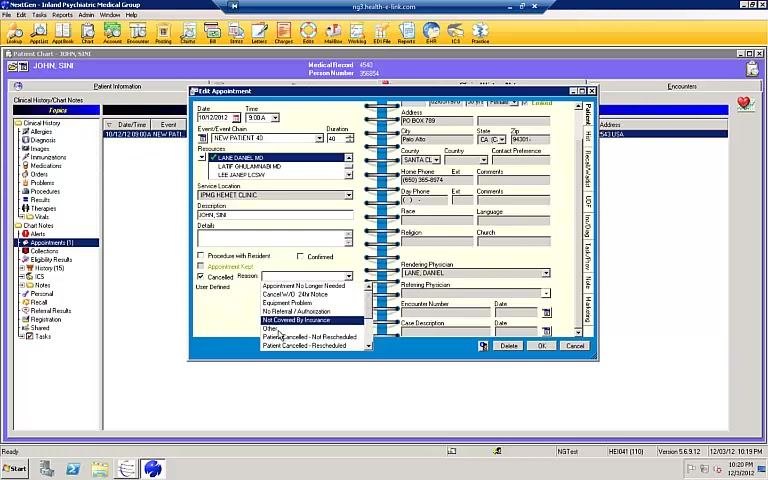The height and width of the screenshot is (480, 768).
Task: Select Cancel W/O 24hr Notice reason
Action: [312, 294]
